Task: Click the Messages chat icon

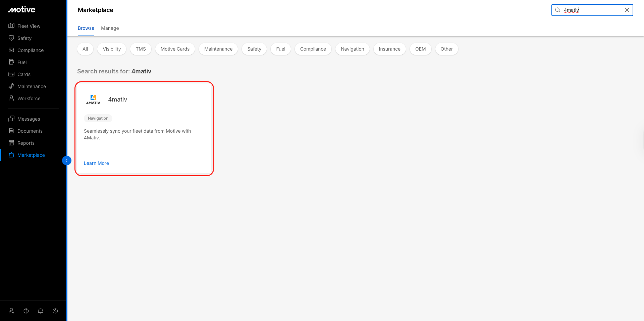Action: point(11,119)
